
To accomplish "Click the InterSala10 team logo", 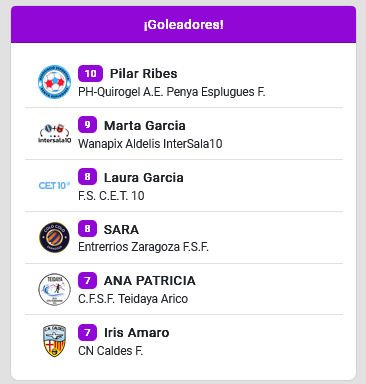I will point(54,134).
